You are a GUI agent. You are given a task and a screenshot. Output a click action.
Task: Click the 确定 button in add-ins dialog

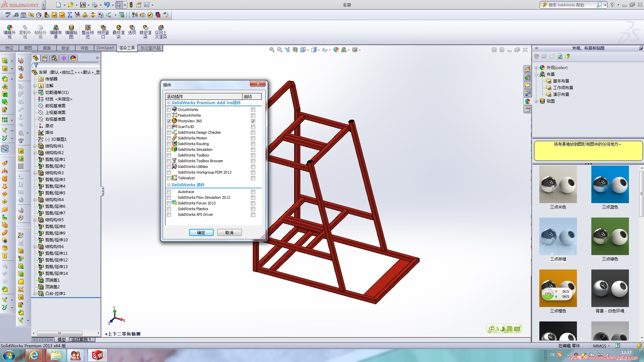[x=201, y=233]
